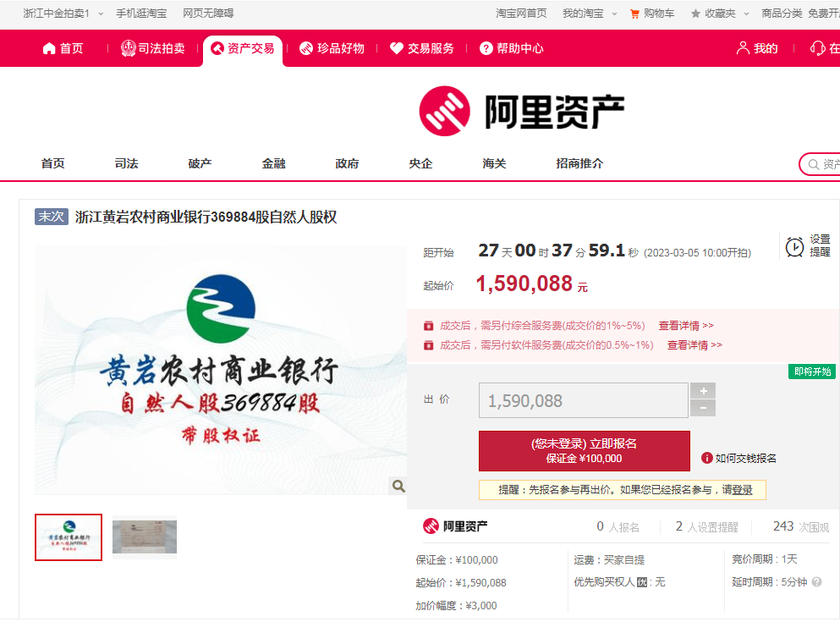Click the customer service headset icon
Image resolution: width=840 pixels, height=622 pixels.
pyautogui.click(x=817, y=48)
